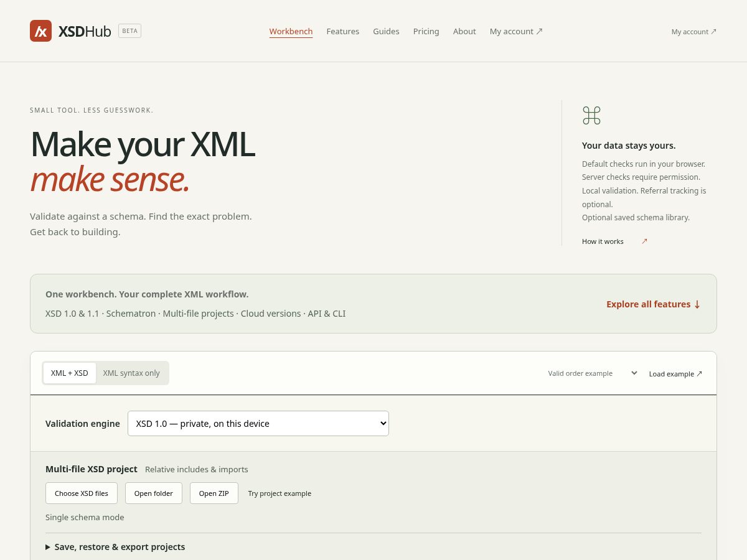747x560 pixels.
Task: Click 'Validate against a schema.' subheading line
Action: [x=141, y=217]
